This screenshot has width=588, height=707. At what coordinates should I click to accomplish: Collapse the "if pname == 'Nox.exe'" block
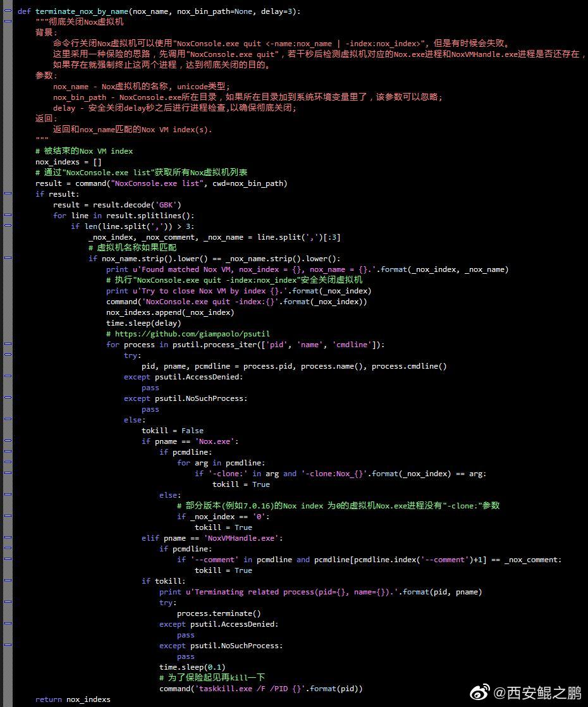[x=8, y=441]
